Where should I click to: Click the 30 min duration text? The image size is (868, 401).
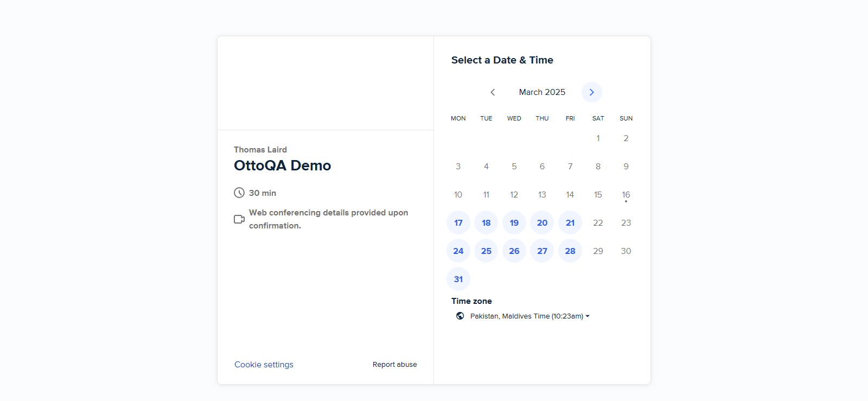tap(263, 193)
